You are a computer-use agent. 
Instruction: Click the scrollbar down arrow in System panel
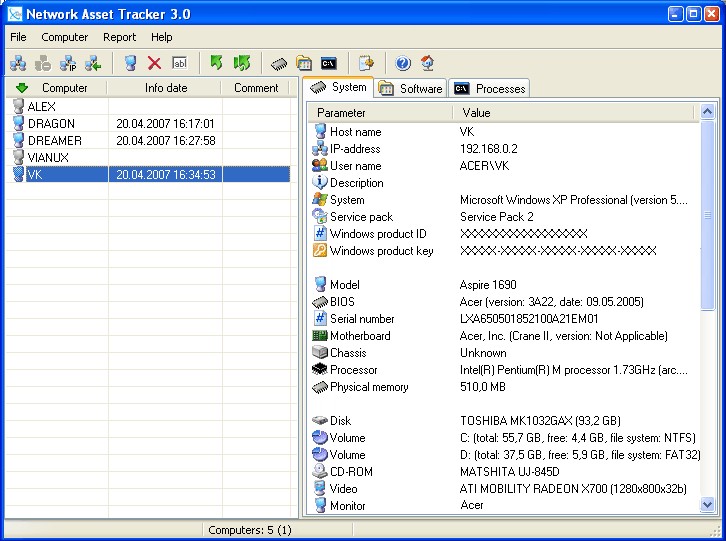pyautogui.click(x=707, y=505)
